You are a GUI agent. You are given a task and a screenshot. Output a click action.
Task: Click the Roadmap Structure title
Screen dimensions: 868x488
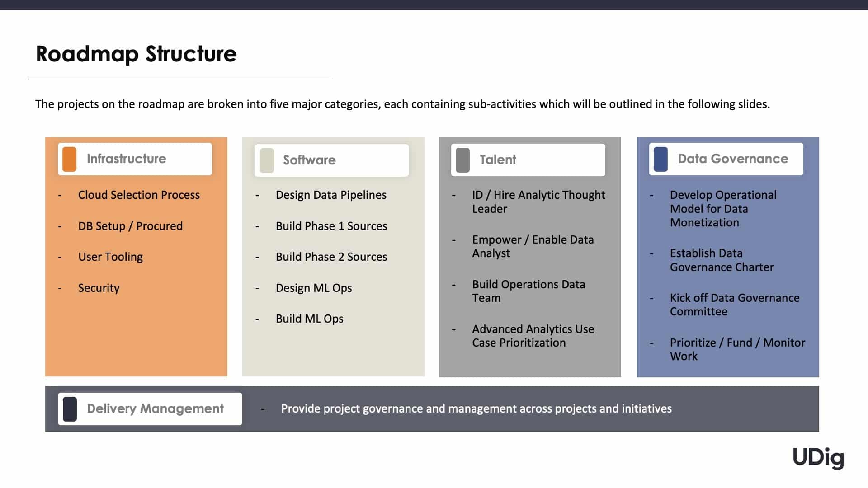pos(136,54)
